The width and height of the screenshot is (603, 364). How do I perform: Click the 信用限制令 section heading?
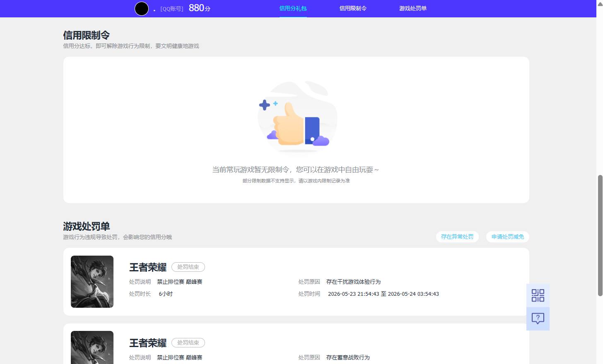coord(87,35)
